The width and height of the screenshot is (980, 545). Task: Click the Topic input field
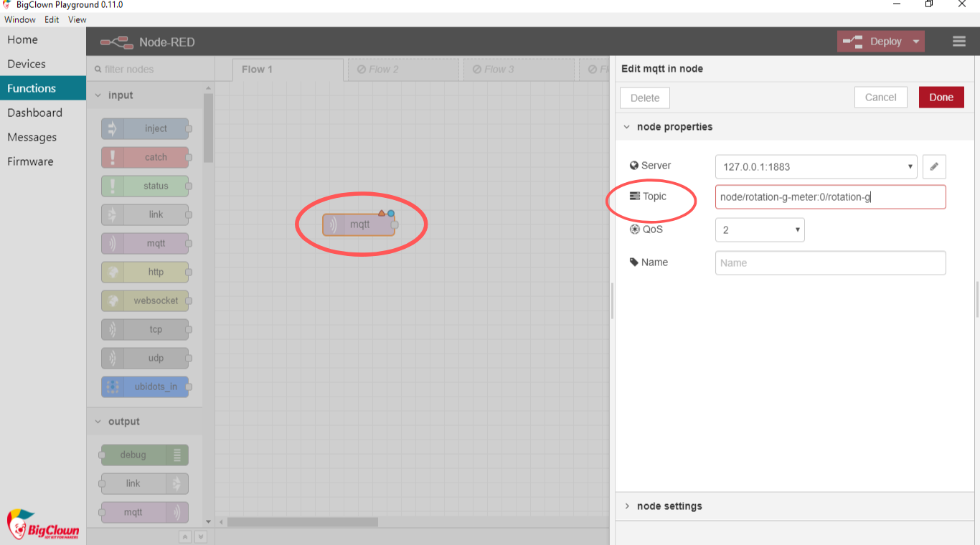[x=830, y=196]
